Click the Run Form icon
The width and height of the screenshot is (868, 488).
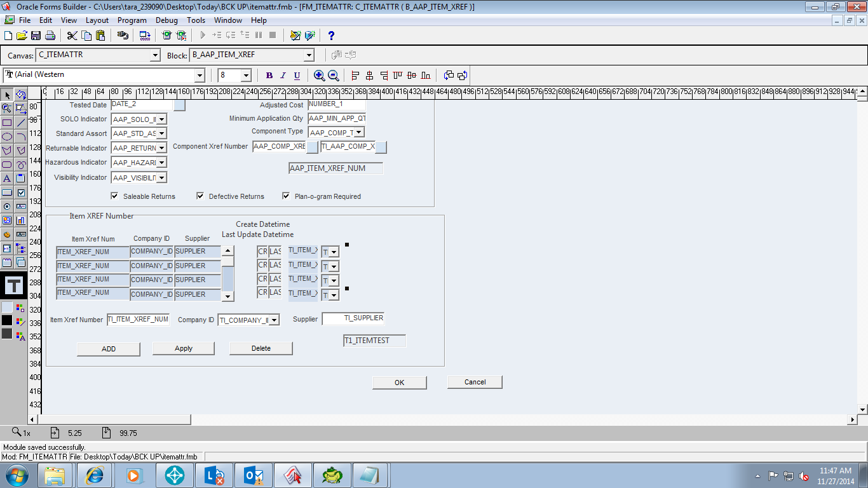pyautogui.click(x=167, y=36)
